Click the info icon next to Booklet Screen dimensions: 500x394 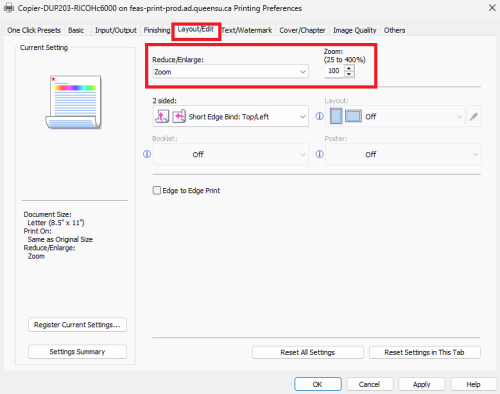pyautogui.click(x=147, y=154)
